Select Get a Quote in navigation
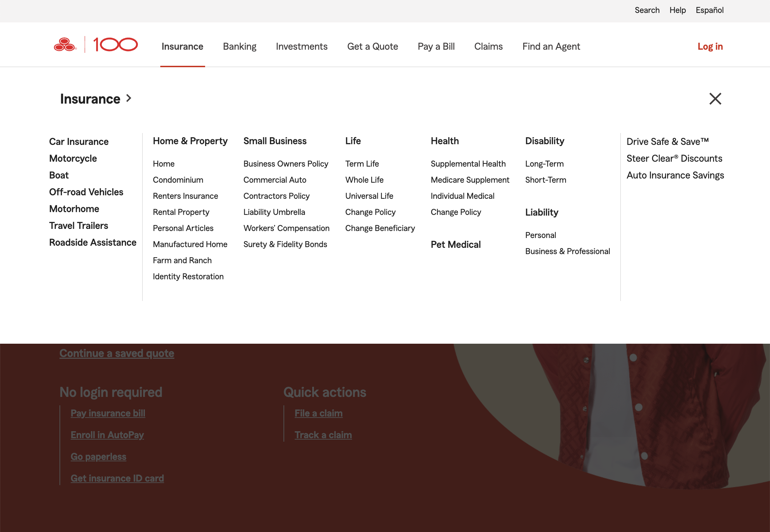The width and height of the screenshot is (770, 532). [x=372, y=46]
